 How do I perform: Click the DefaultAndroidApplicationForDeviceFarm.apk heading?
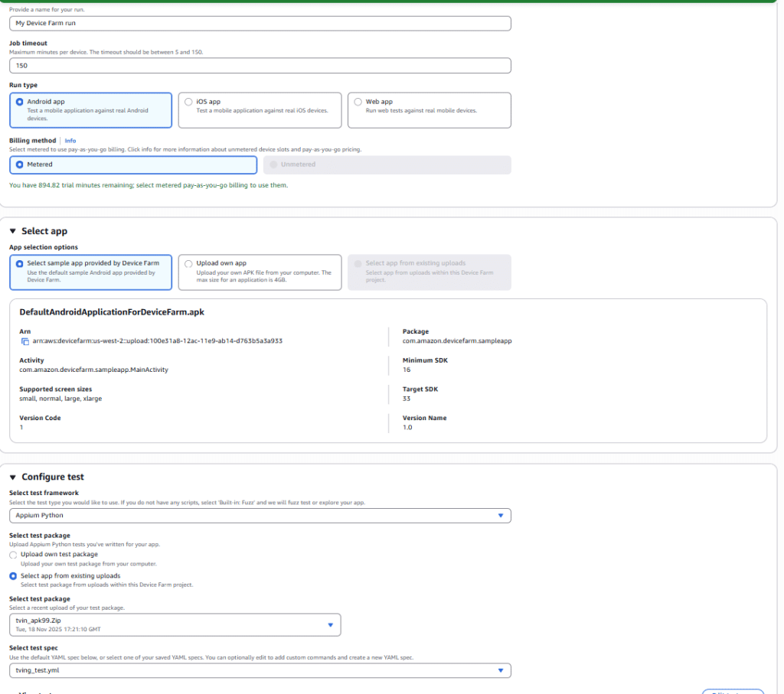click(x=112, y=312)
